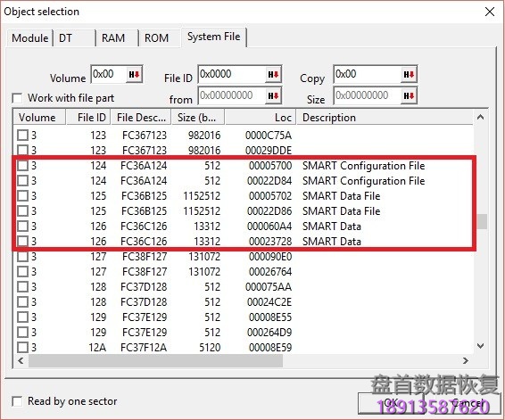The width and height of the screenshot is (505, 420).
Task: Check SMART Data row at 000060A4
Action: coord(22,226)
